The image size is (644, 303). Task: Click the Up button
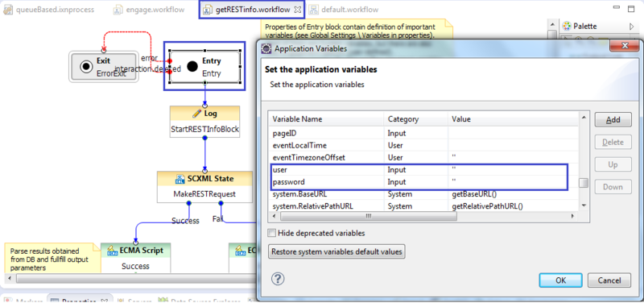[x=613, y=164]
